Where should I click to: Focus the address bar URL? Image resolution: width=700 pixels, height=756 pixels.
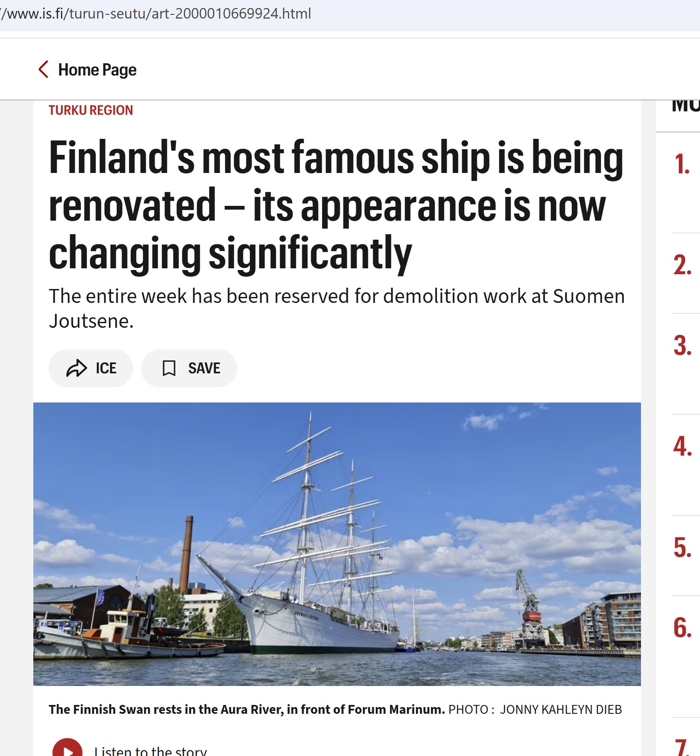[156, 14]
